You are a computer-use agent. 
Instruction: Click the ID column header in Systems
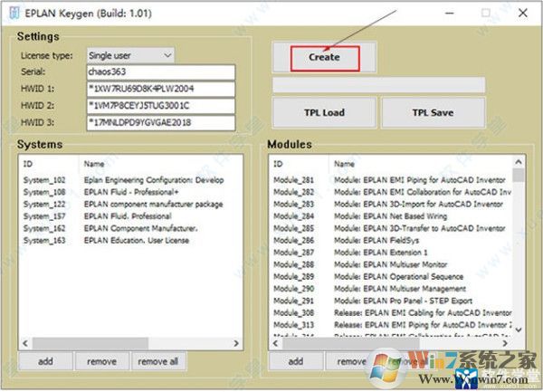coord(28,164)
